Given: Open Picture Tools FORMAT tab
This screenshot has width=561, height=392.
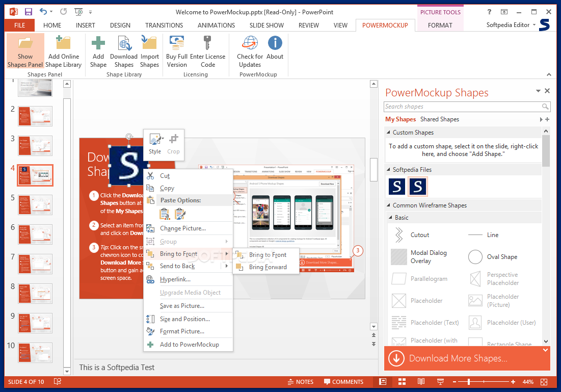Looking at the screenshot, I should point(440,25).
